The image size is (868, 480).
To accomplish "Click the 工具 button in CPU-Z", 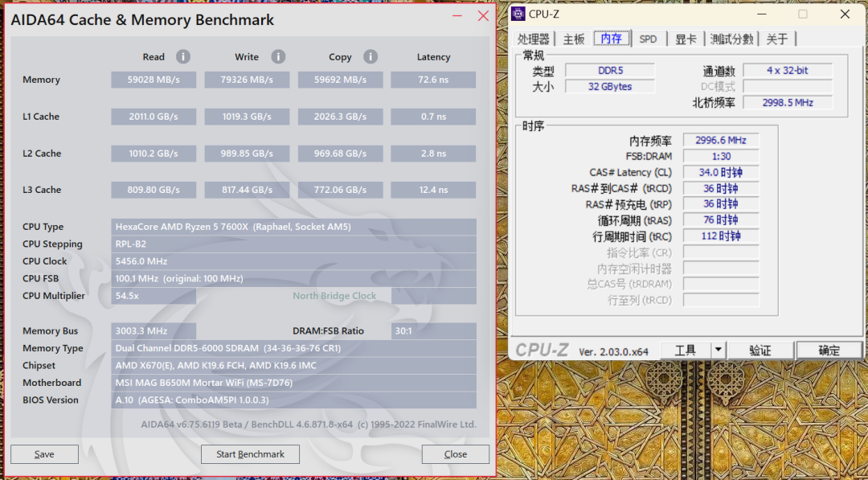I will [686, 350].
